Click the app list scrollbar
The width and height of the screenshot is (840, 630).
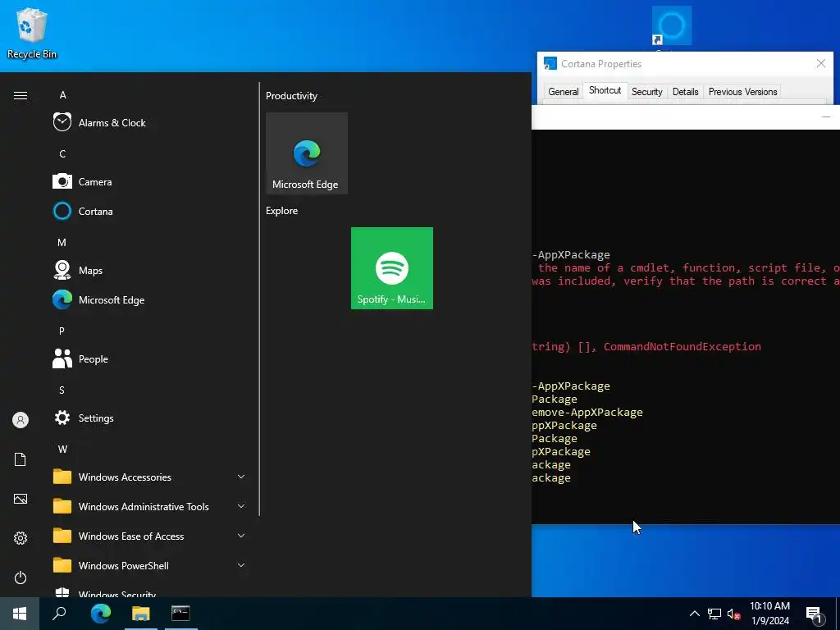[259, 299]
